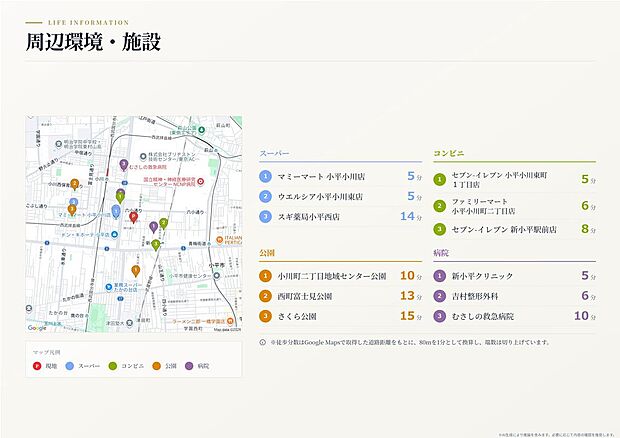Click the info icon beside the walking-time note
Screen dimensions: 620x438
pyautogui.click(x=262, y=342)
